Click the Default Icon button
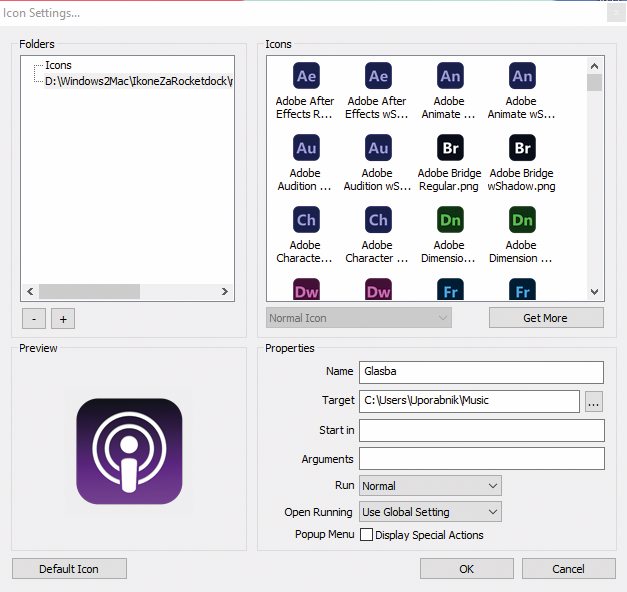 [x=69, y=569]
